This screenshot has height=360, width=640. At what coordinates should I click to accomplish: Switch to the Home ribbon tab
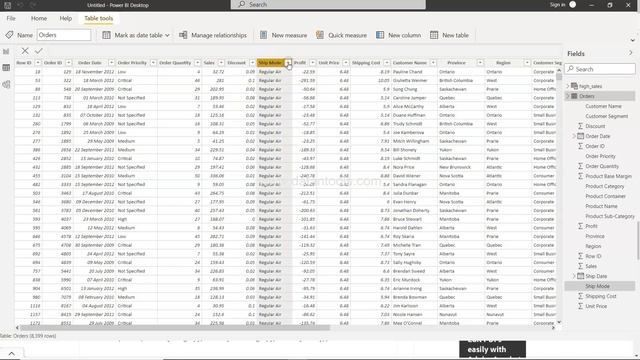click(x=39, y=18)
